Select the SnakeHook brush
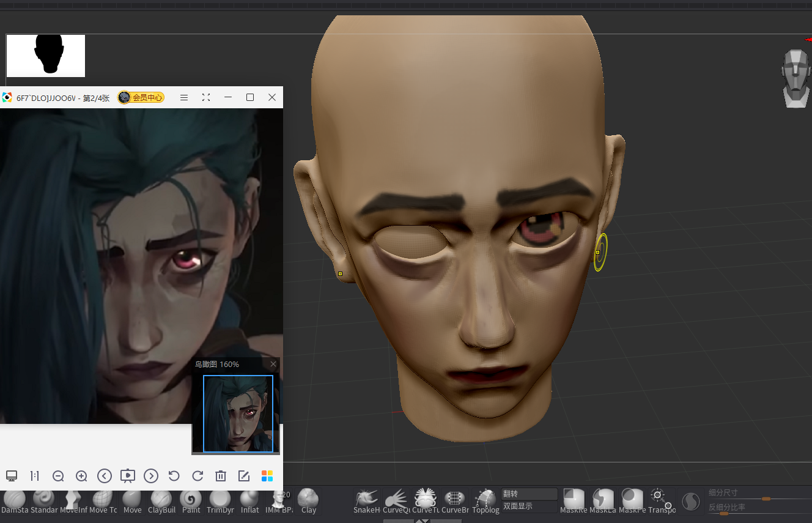Screen dimensions: 812x523 (367, 502)
